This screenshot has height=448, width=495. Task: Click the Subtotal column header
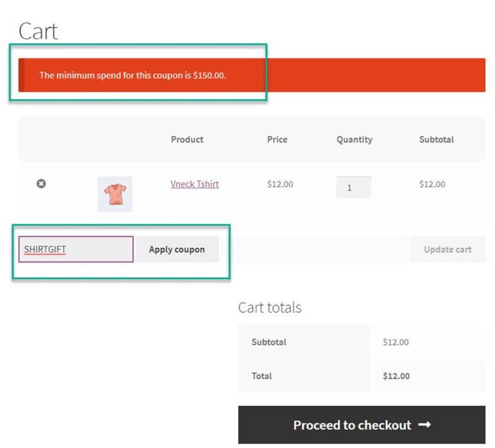436,139
